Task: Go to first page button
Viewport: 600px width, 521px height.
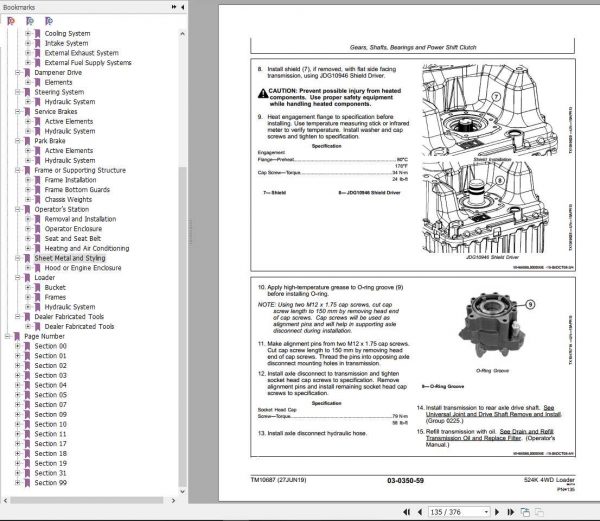Action: click(406, 512)
